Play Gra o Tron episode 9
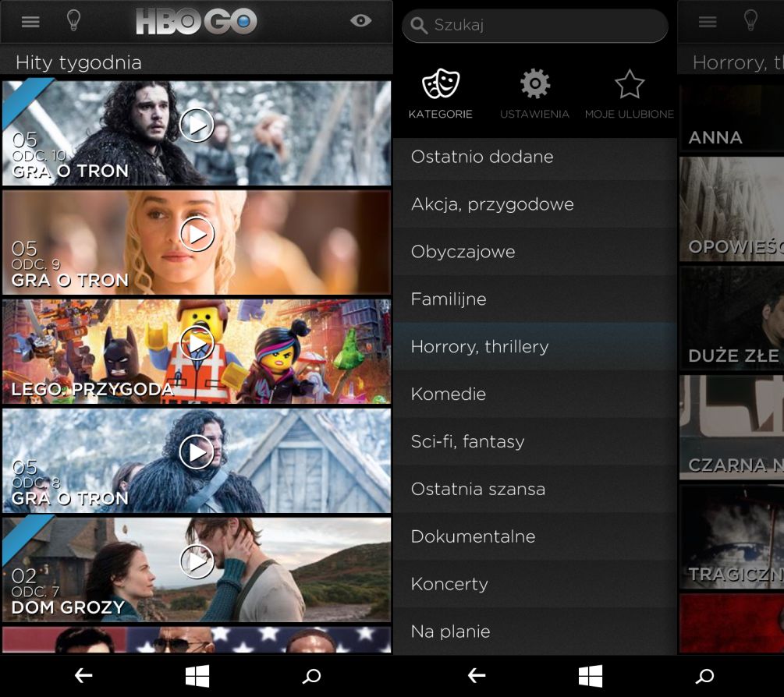The image size is (784, 697). click(x=197, y=234)
